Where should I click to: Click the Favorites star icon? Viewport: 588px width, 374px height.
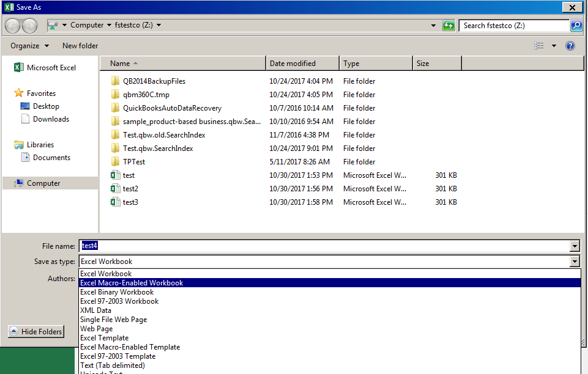click(19, 93)
